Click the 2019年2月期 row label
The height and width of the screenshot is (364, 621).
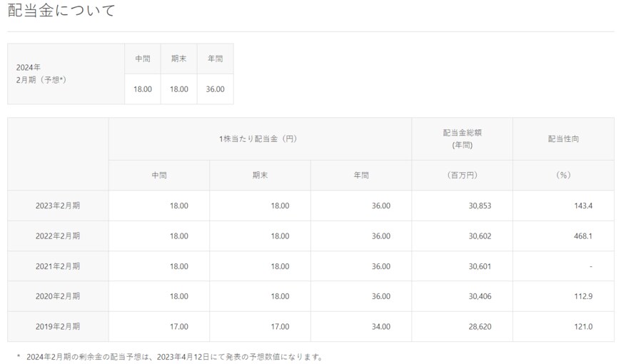pyautogui.click(x=58, y=326)
